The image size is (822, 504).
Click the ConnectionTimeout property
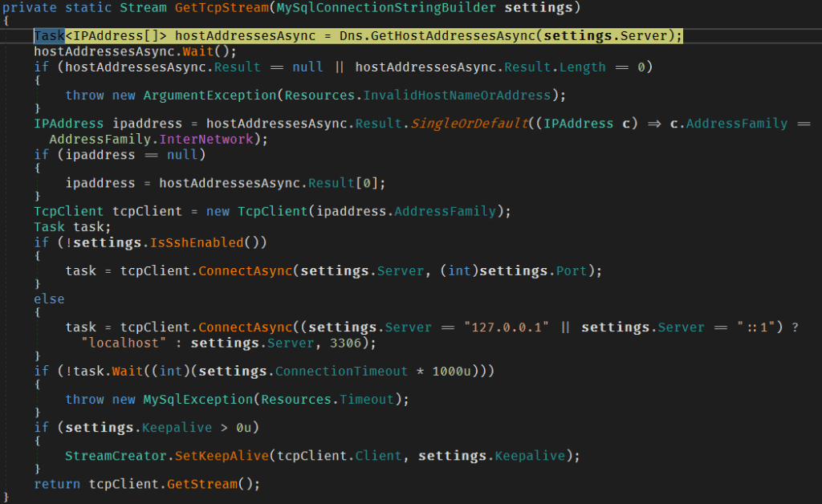[341, 372]
